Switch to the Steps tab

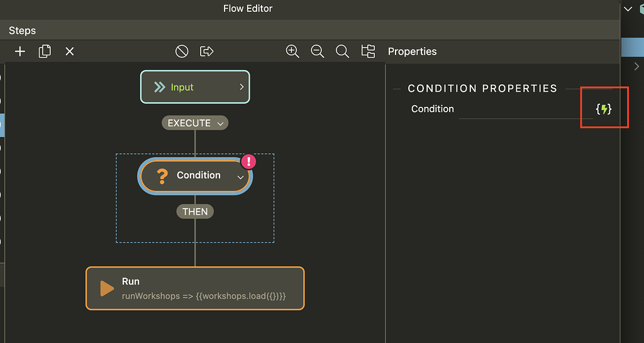tap(22, 31)
